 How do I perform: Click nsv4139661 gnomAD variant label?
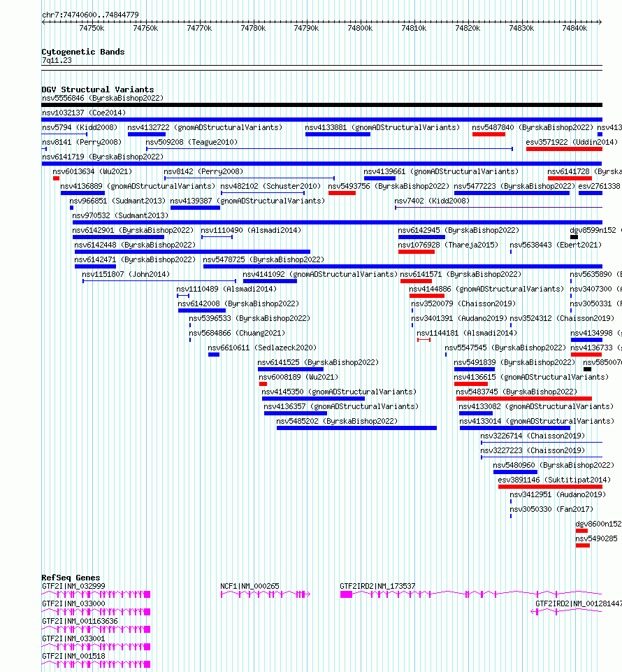coord(441,171)
